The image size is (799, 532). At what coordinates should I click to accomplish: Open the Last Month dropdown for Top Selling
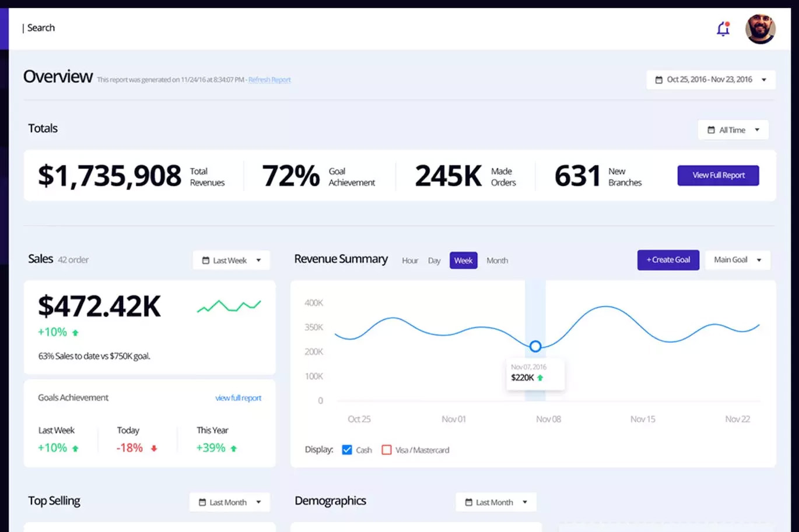[230, 502]
